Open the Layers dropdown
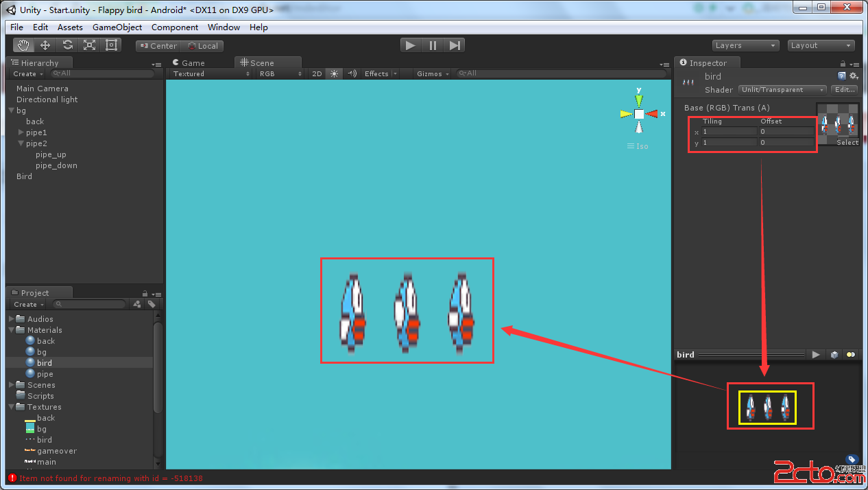This screenshot has height=490, width=868. click(745, 45)
